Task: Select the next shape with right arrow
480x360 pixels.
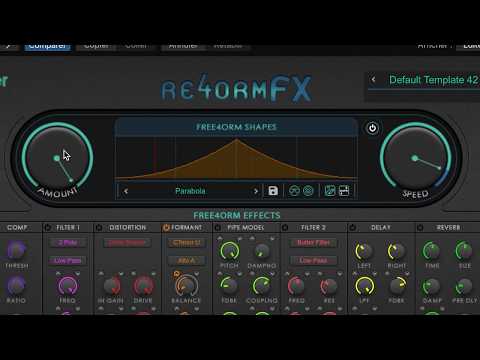Action: point(256,191)
